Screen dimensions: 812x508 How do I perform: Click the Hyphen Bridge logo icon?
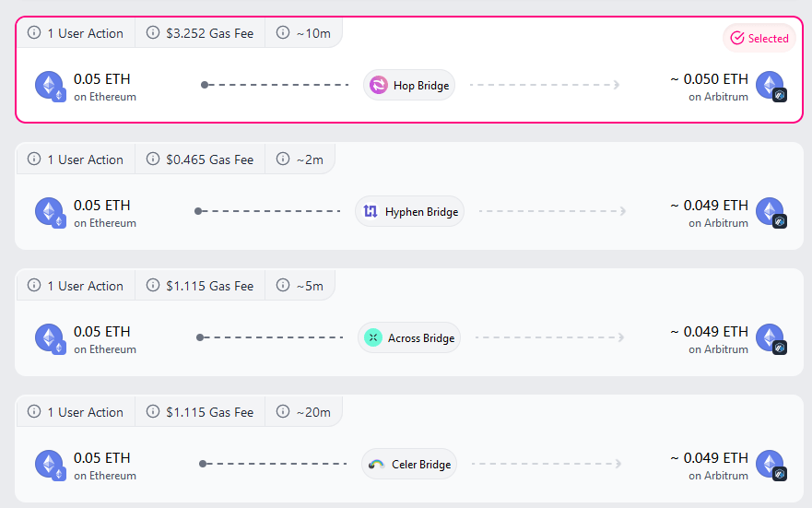(371, 211)
